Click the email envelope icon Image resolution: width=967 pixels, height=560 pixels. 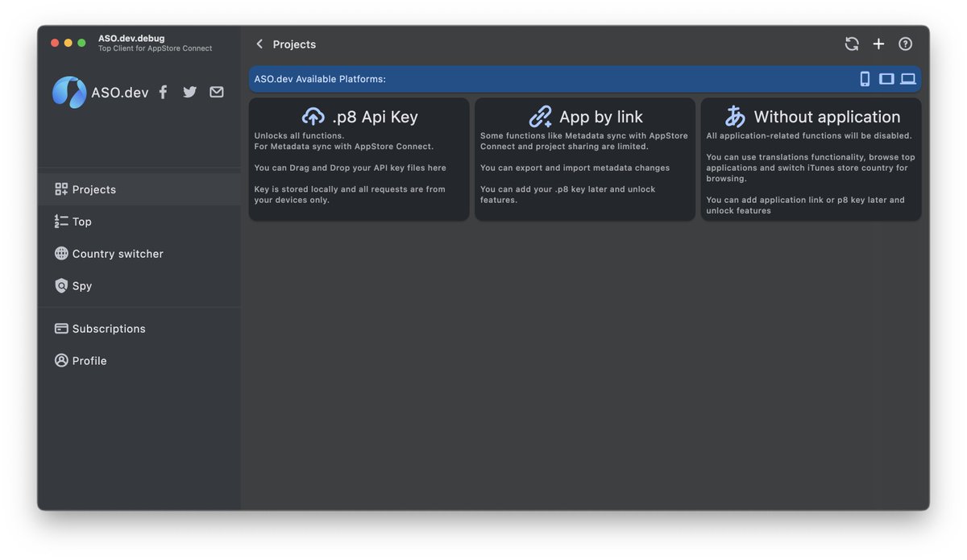pos(217,92)
